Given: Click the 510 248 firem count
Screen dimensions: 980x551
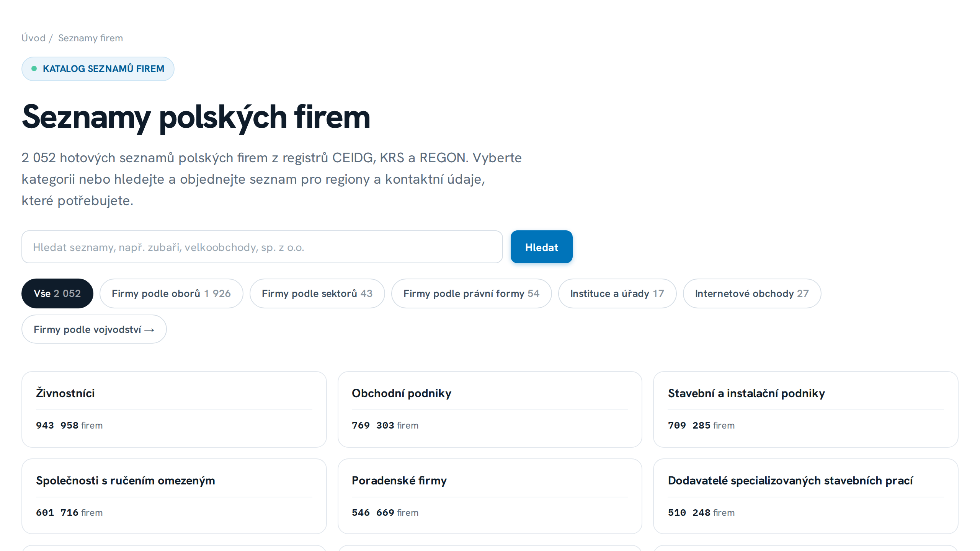Looking at the screenshot, I should pyautogui.click(x=701, y=513).
